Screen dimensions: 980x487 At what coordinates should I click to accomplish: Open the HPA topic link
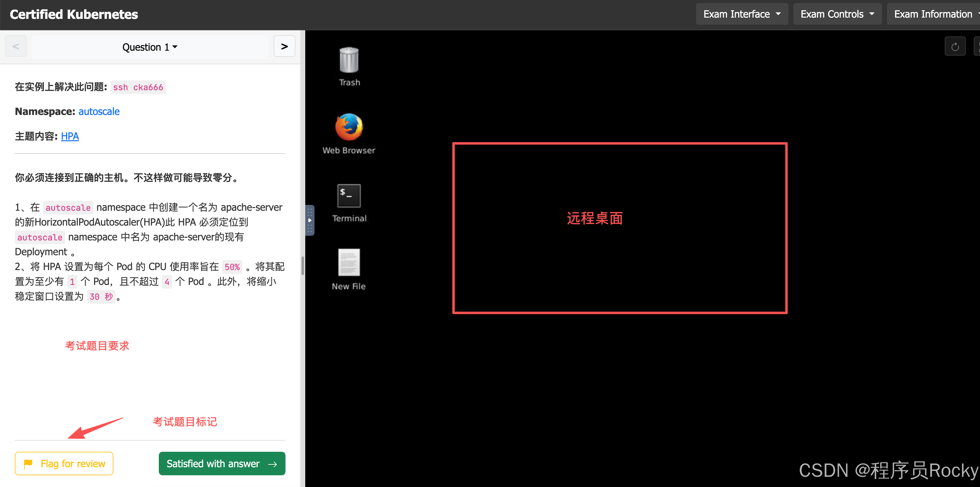coord(70,136)
